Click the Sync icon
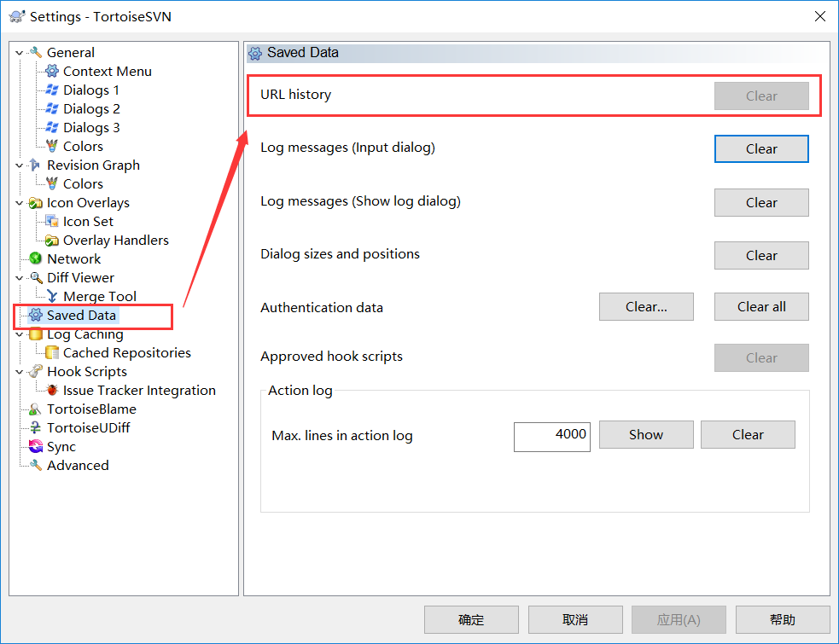 tap(35, 447)
